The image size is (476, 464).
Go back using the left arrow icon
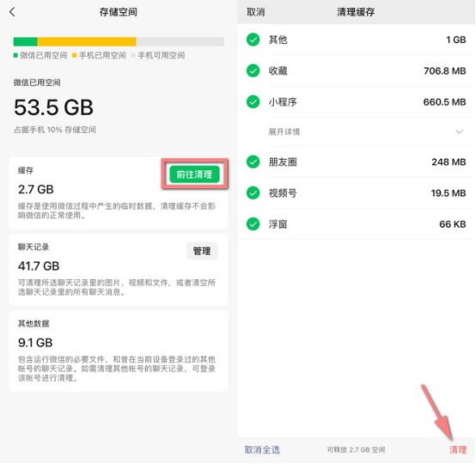click(x=12, y=12)
